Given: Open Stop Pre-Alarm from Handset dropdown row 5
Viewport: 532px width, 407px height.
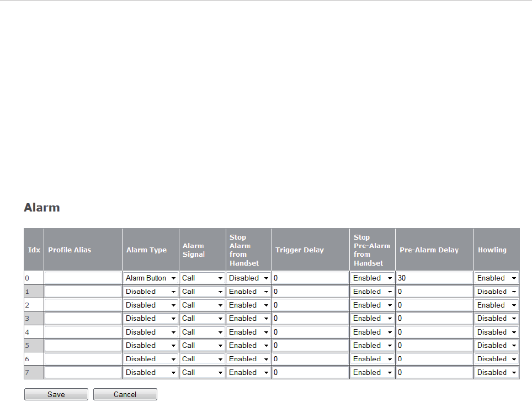Looking at the screenshot, I should 373,345.
